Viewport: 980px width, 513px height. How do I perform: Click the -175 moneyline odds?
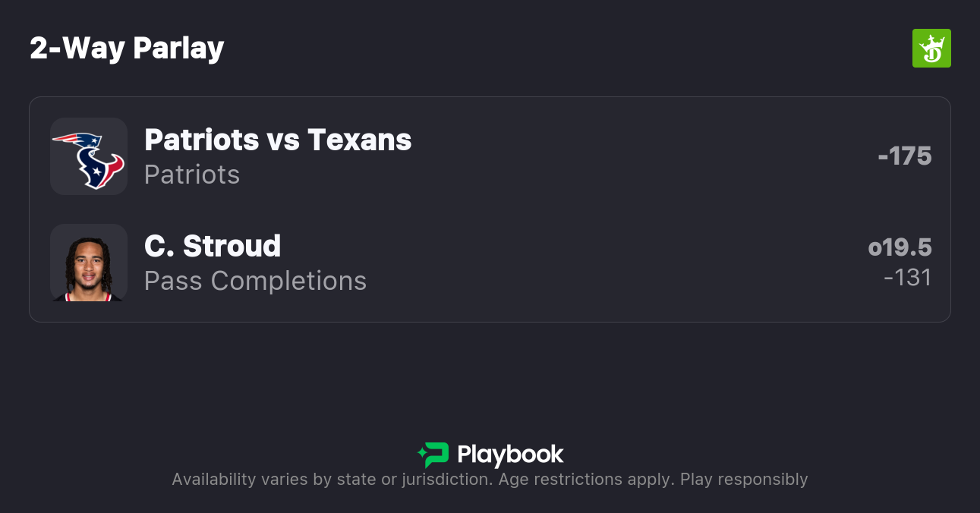click(904, 156)
